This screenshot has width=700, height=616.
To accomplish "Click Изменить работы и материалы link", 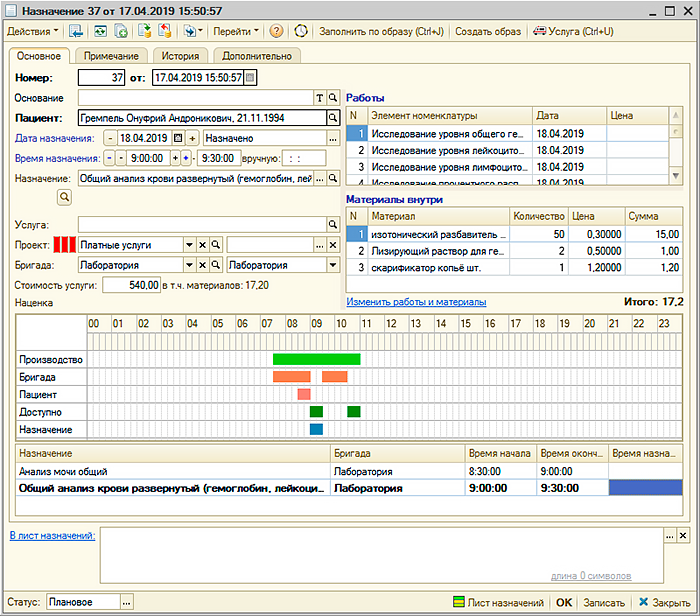I will (416, 301).
